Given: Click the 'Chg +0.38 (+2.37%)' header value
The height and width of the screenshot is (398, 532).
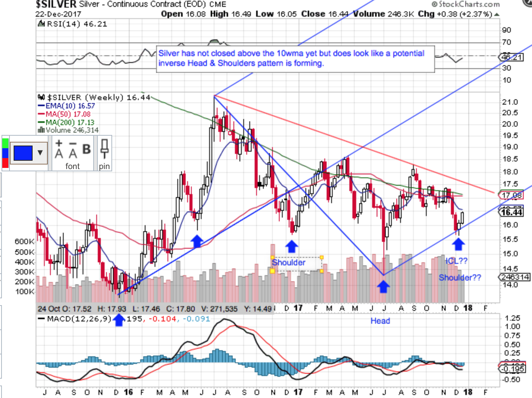Looking at the screenshot, I should tap(455, 14).
